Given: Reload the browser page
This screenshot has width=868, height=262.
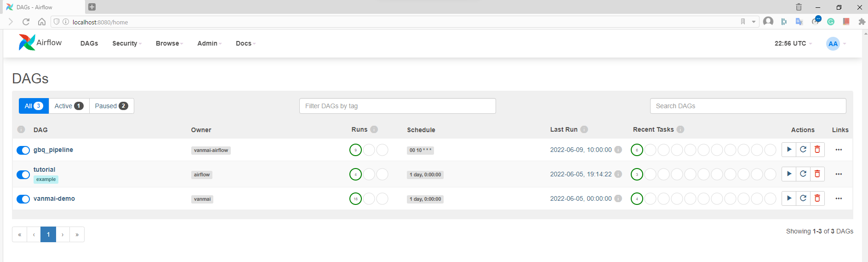Looking at the screenshot, I should 26,22.
